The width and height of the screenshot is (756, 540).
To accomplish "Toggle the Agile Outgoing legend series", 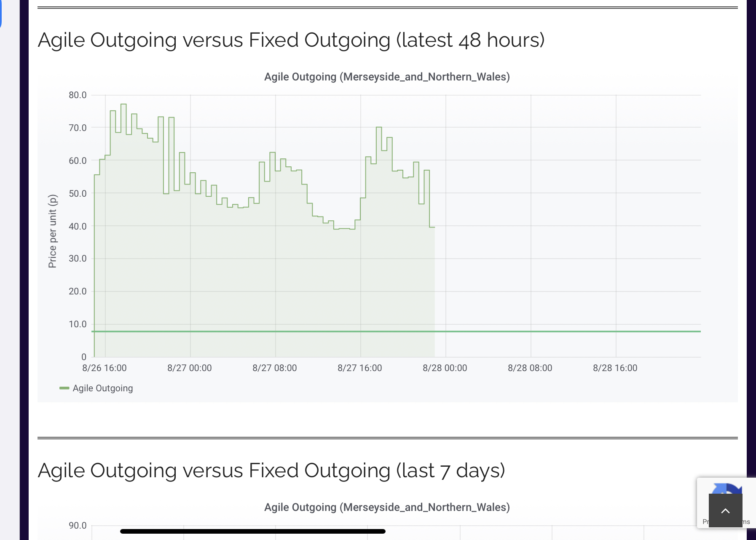I will coord(102,388).
